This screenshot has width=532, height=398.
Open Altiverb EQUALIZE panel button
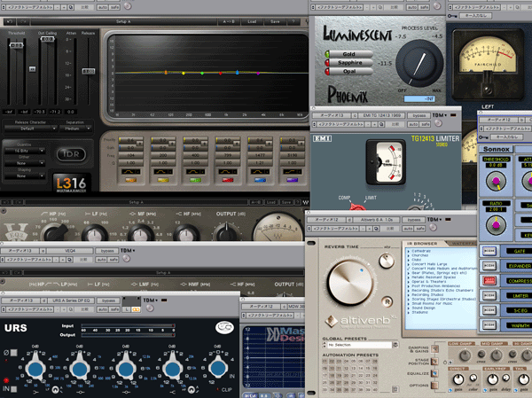pos(434,373)
